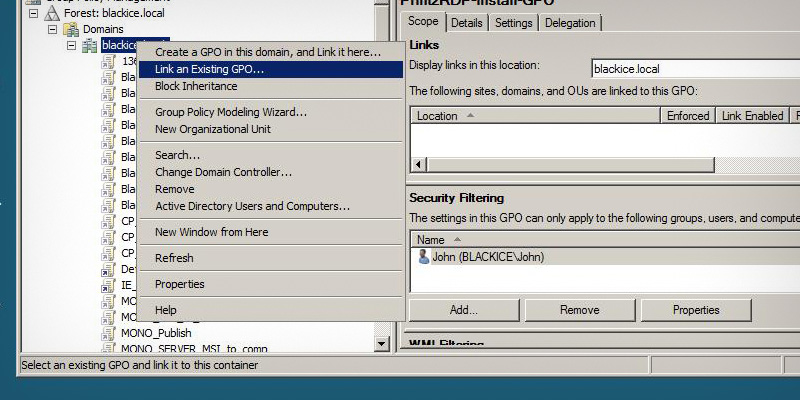800x400 pixels.
Task: Choose Link an Existing GPO from menu
Action: click(209, 69)
